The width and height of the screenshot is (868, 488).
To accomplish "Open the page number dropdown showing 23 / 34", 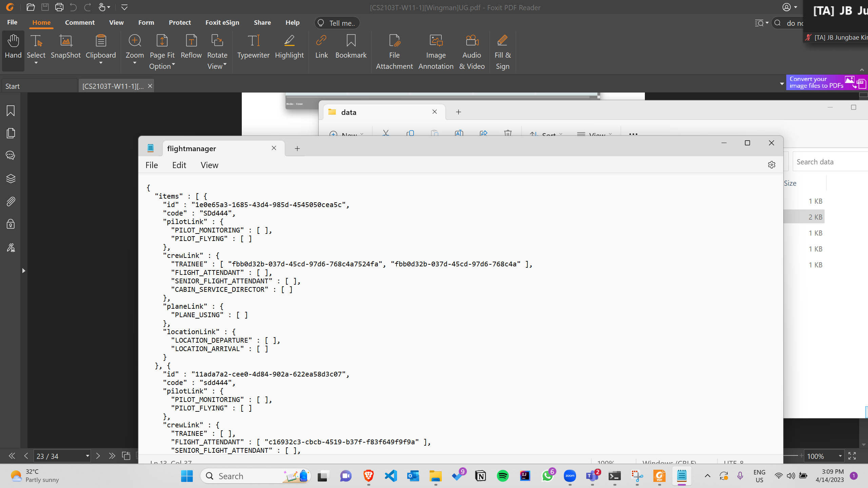I will click(87, 456).
